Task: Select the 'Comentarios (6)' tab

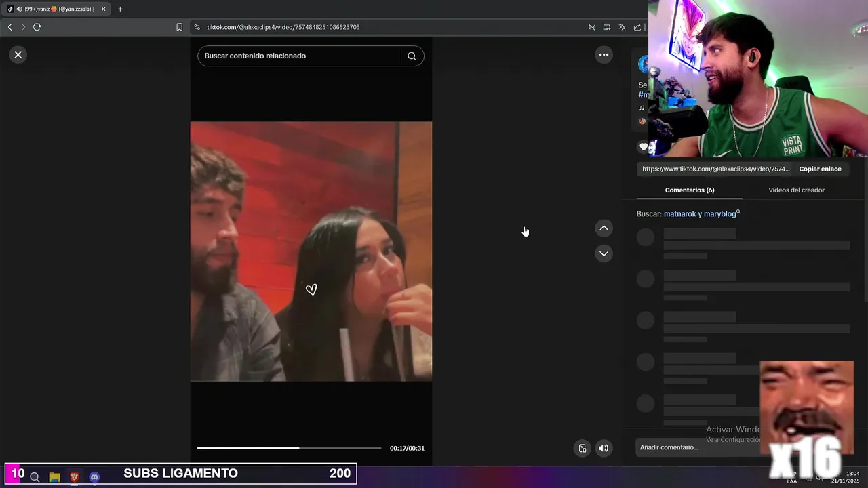Action: coord(689,190)
